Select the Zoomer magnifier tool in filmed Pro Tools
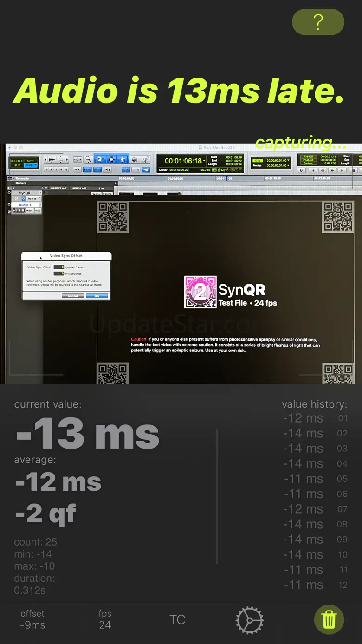This screenshot has width=362, height=644. pos(88,159)
